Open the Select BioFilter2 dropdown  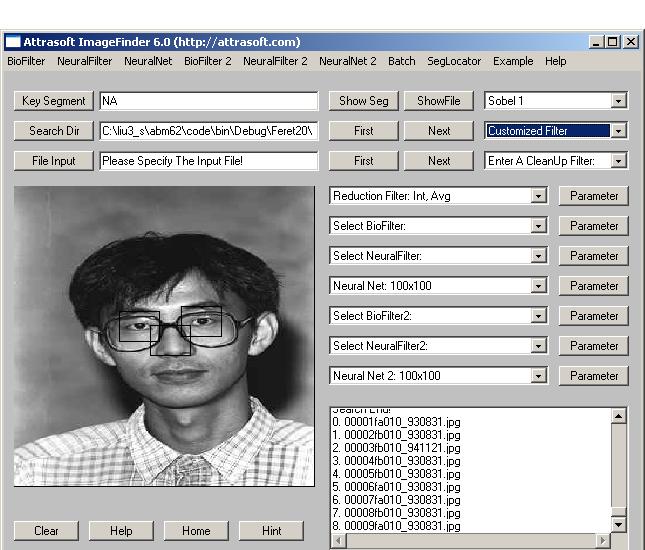(x=539, y=316)
